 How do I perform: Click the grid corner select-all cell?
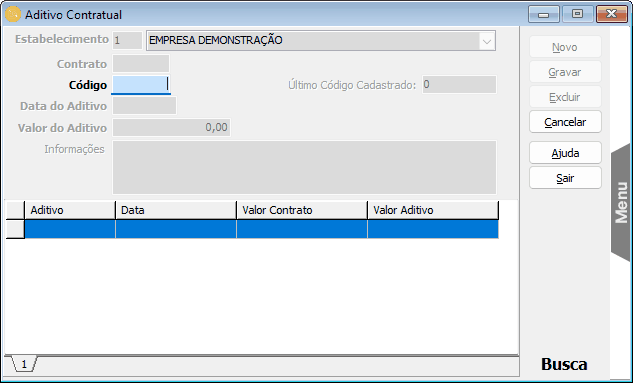(x=15, y=210)
